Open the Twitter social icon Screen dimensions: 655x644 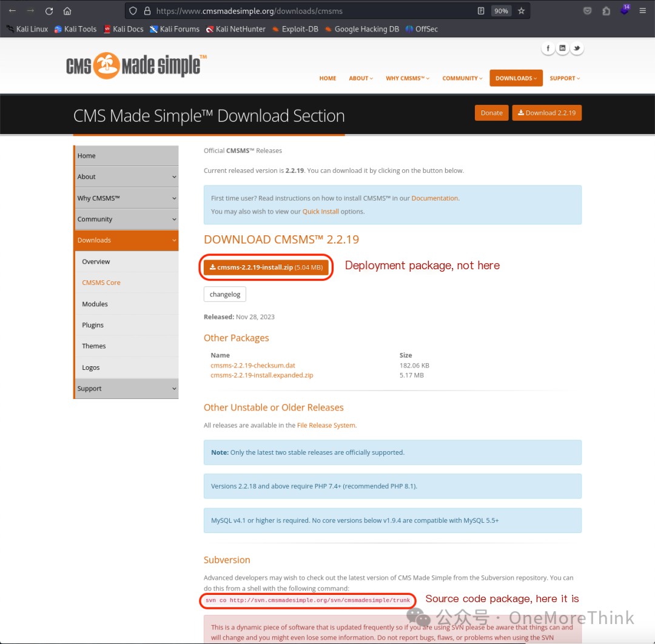577,48
